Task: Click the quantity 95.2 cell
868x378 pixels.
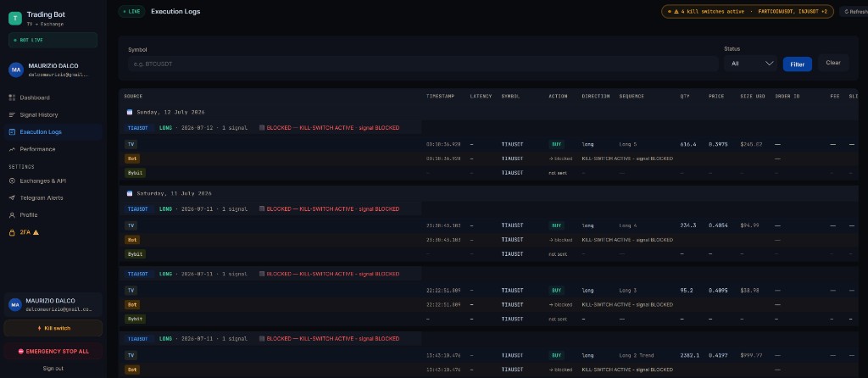Action: tap(687, 290)
